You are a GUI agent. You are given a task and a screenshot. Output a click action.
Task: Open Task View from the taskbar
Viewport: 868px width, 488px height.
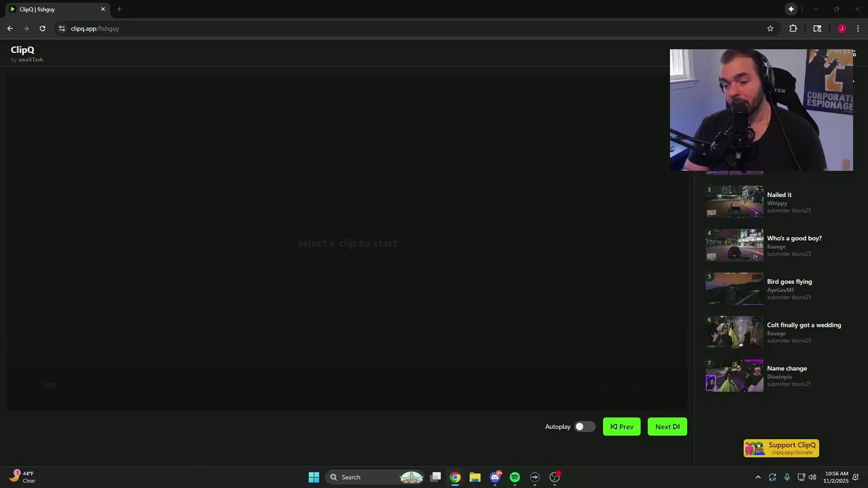[435, 477]
